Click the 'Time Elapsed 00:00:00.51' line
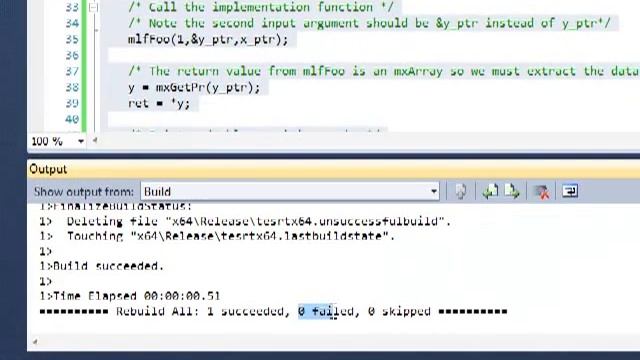 coord(130,296)
